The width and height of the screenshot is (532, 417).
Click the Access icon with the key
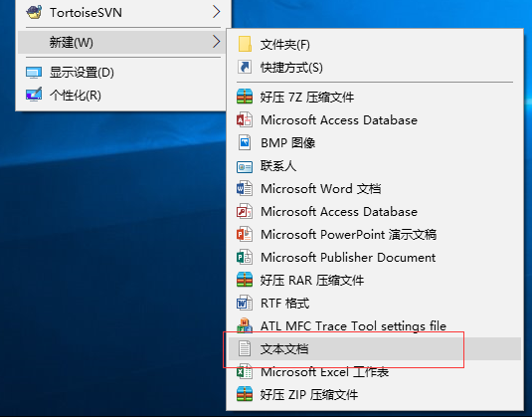click(x=245, y=211)
